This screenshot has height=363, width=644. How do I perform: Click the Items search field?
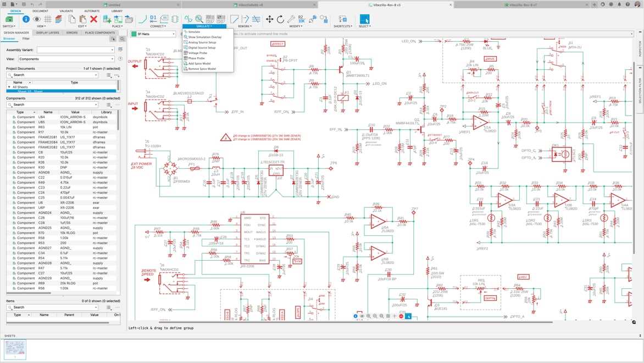(x=52, y=307)
